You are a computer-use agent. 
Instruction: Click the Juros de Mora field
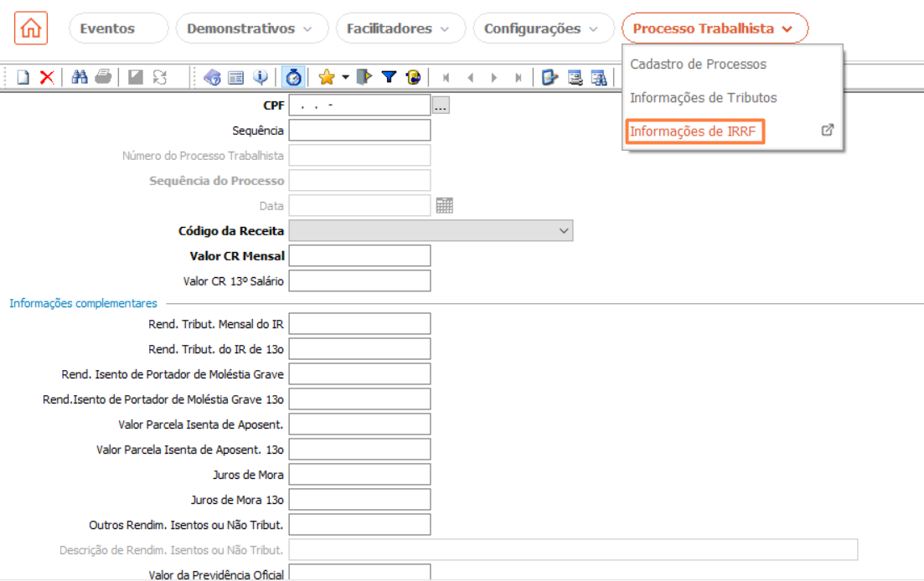(359, 475)
